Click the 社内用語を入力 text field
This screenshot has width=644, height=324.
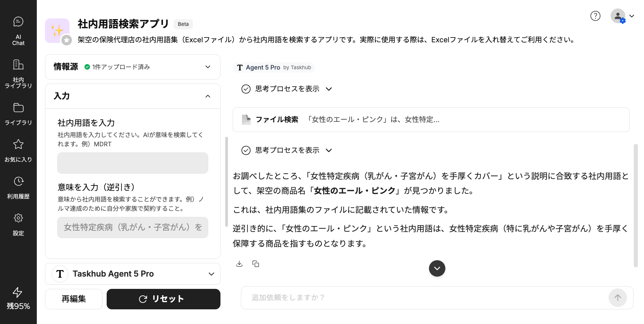point(133,163)
